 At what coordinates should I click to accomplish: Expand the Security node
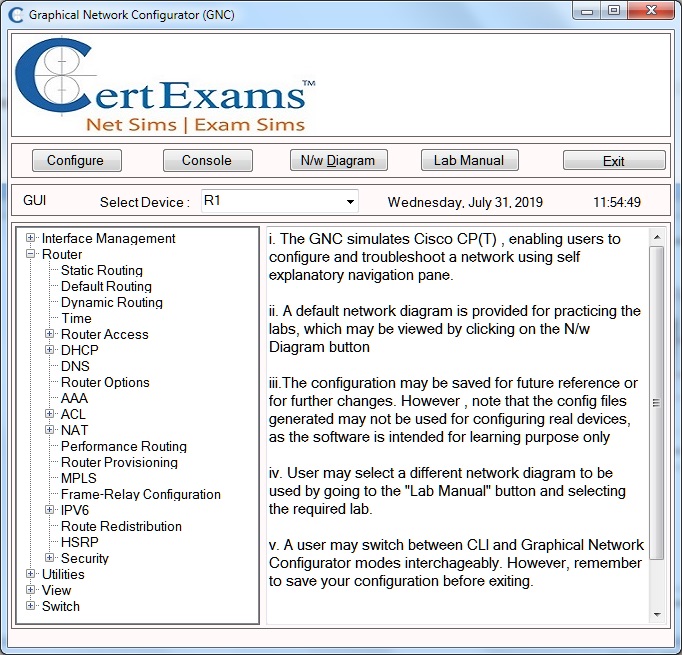(50, 558)
